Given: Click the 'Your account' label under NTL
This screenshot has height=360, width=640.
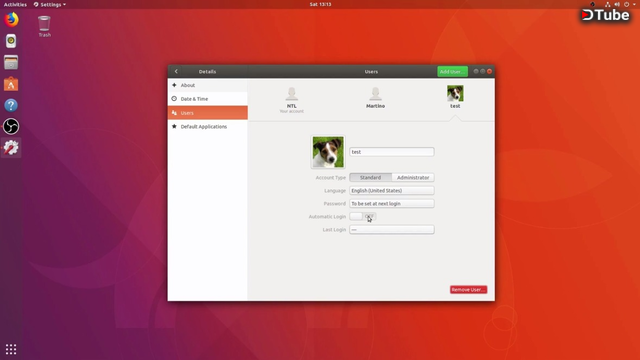Looking at the screenshot, I should (291, 111).
